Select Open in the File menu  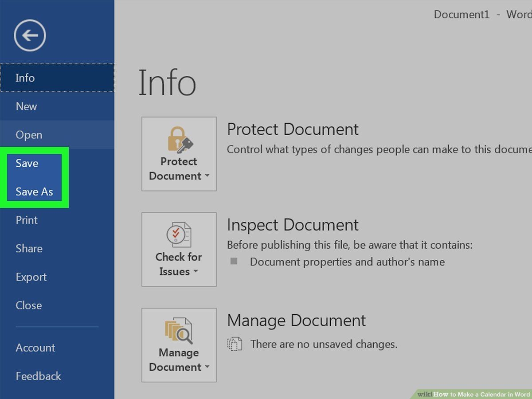click(57, 135)
